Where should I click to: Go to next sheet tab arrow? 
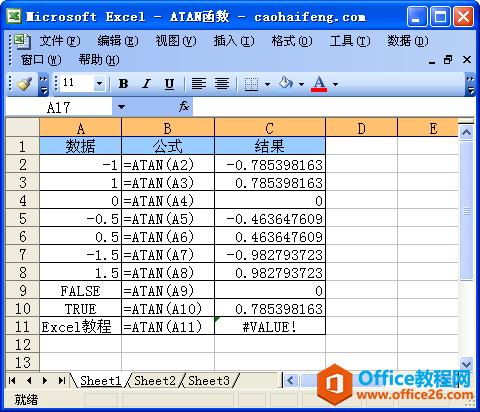pos(45,380)
